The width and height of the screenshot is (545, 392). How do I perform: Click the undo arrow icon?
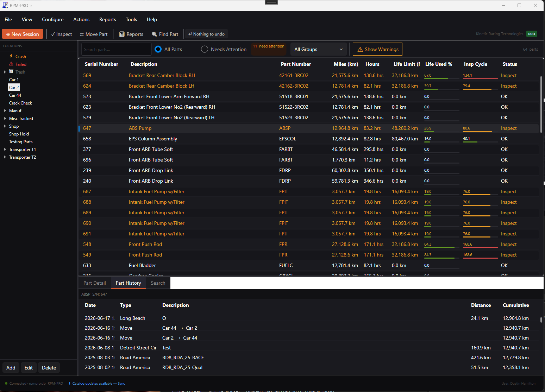(x=190, y=34)
